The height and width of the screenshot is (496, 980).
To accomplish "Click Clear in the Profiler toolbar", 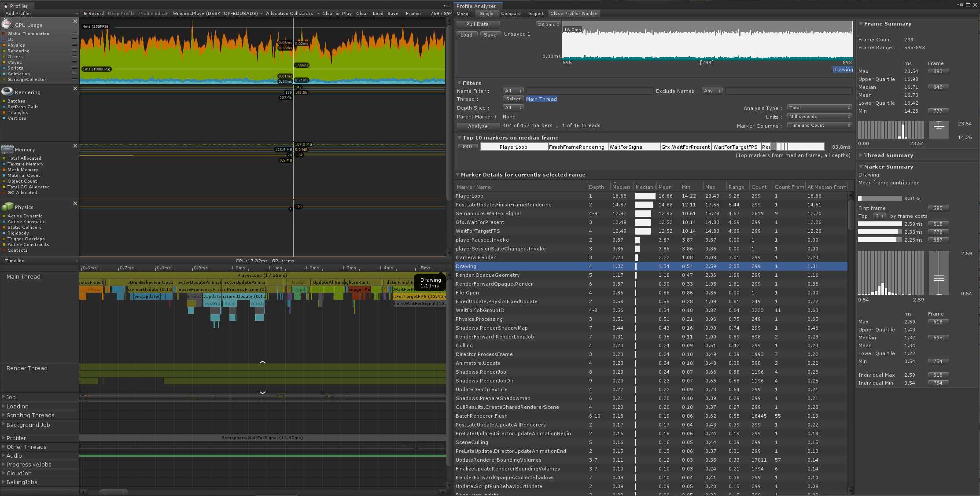I will [362, 13].
